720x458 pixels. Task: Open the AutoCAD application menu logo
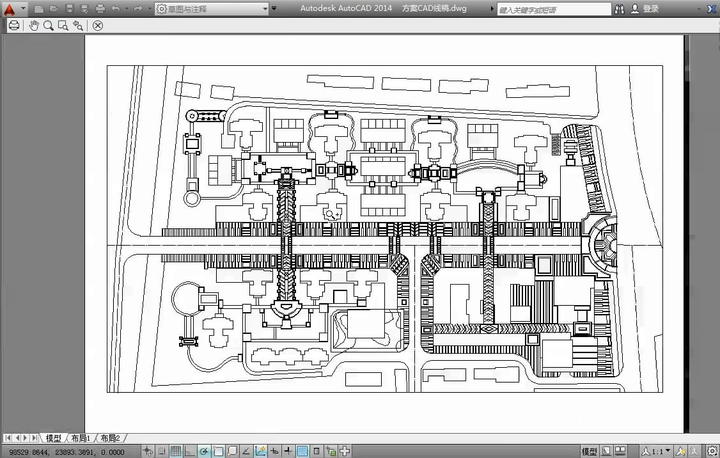(9, 9)
